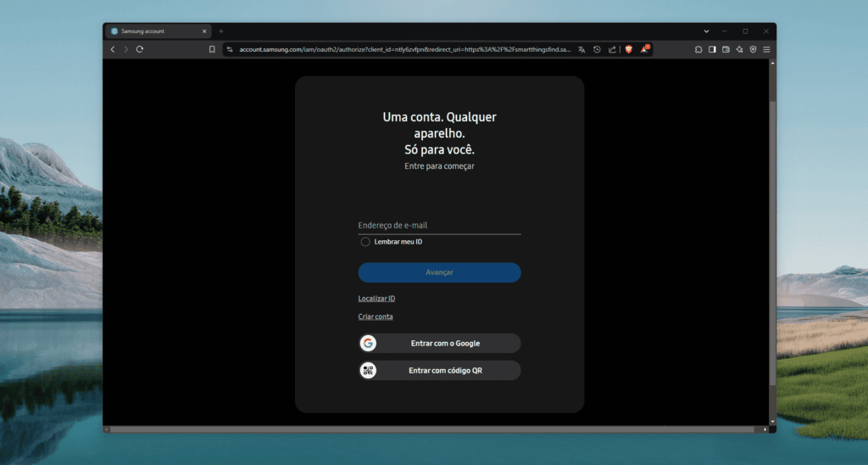
Task: Click the 'Uma conta. Qualquer aparelho.' heading
Action: pyautogui.click(x=440, y=126)
